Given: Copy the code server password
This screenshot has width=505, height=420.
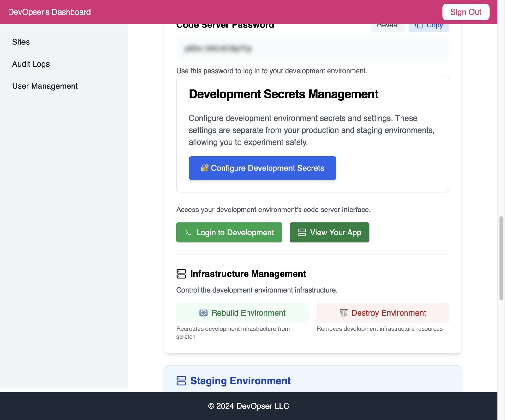Looking at the screenshot, I should pyautogui.click(x=429, y=27).
